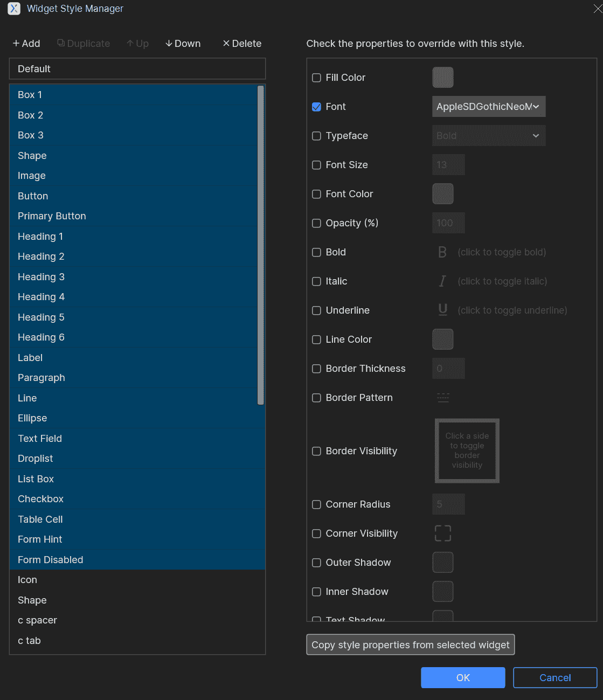Screen dimensions: 603x700
Task: Click the Axure app logo icon
Action: click(x=14, y=9)
